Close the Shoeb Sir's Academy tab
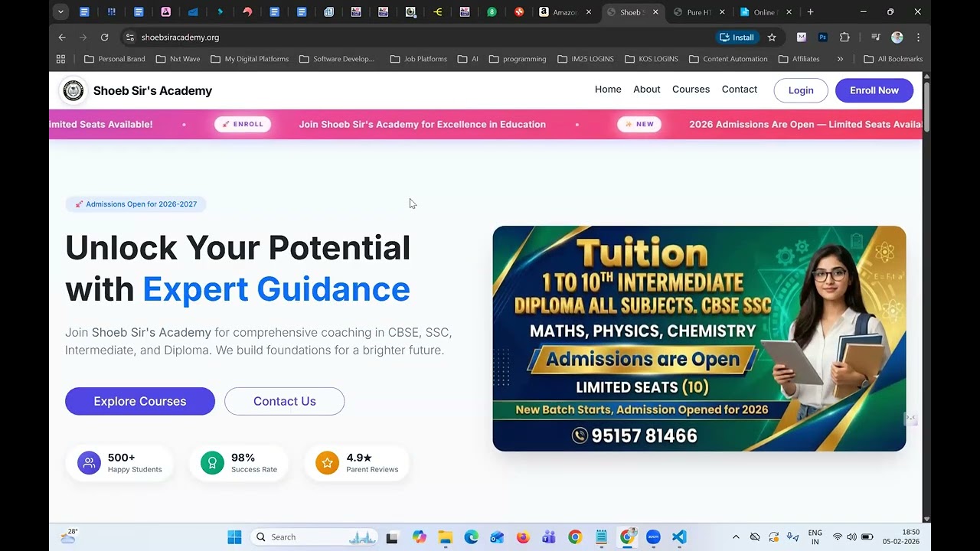Viewport: 980px width, 551px height. 655,12
